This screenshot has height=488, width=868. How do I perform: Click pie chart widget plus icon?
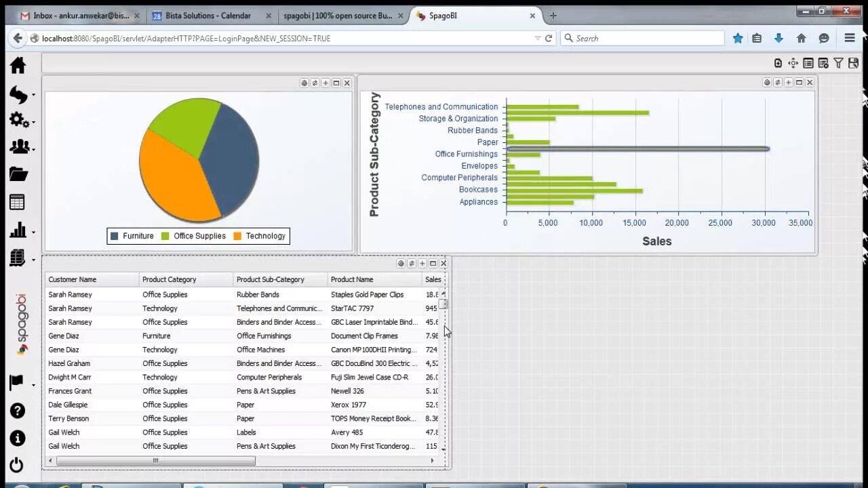point(325,83)
